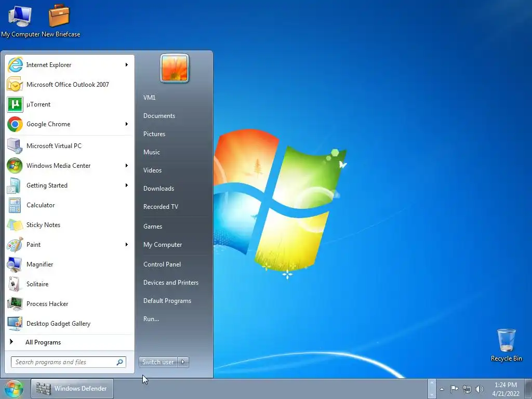532x399 pixels.
Task: Open Magnifier icon
Action: (x=15, y=264)
